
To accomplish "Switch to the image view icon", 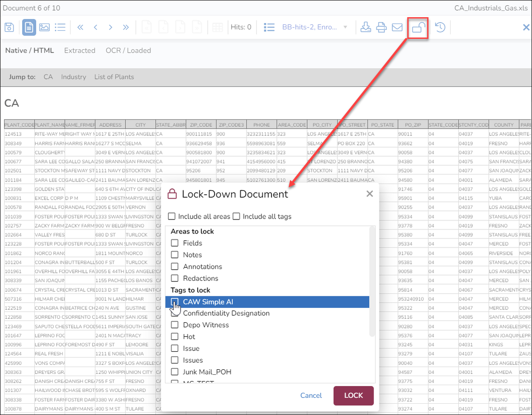I will 44,28.
